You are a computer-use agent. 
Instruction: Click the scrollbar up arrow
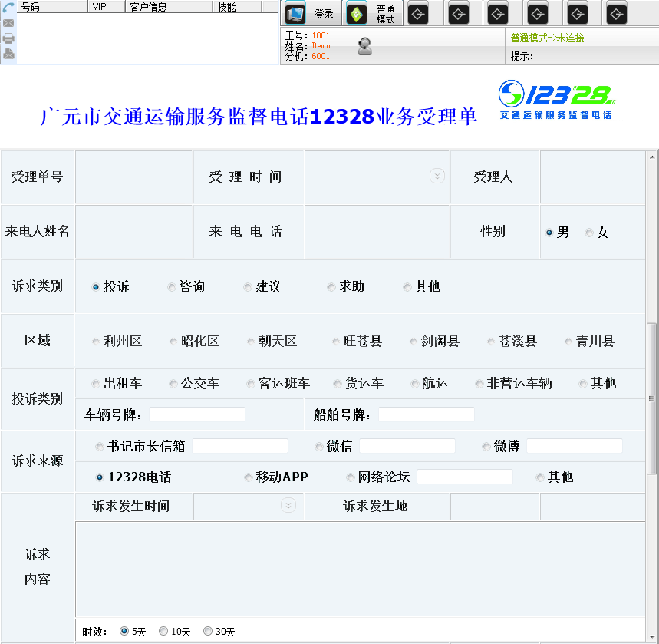pyautogui.click(x=652, y=157)
